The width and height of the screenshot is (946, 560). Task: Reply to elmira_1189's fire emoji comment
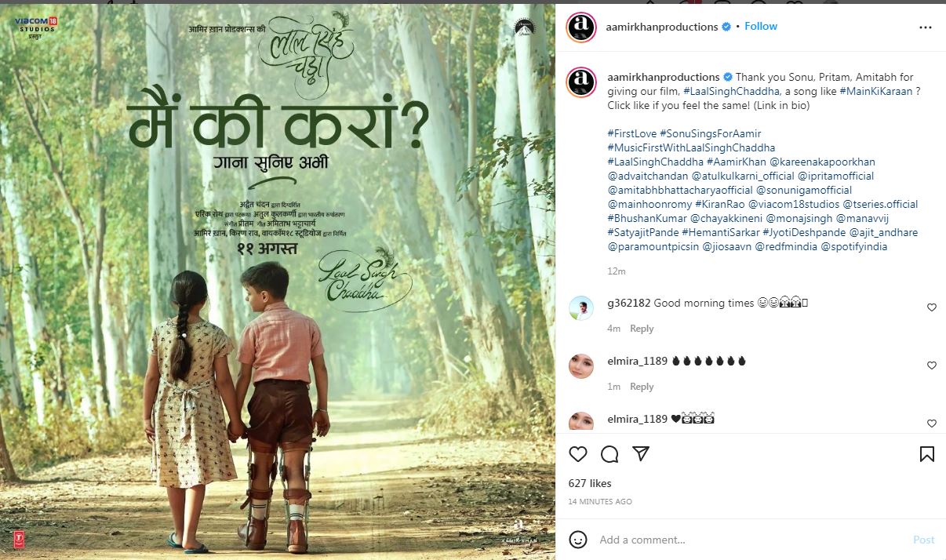click(642, 387)
